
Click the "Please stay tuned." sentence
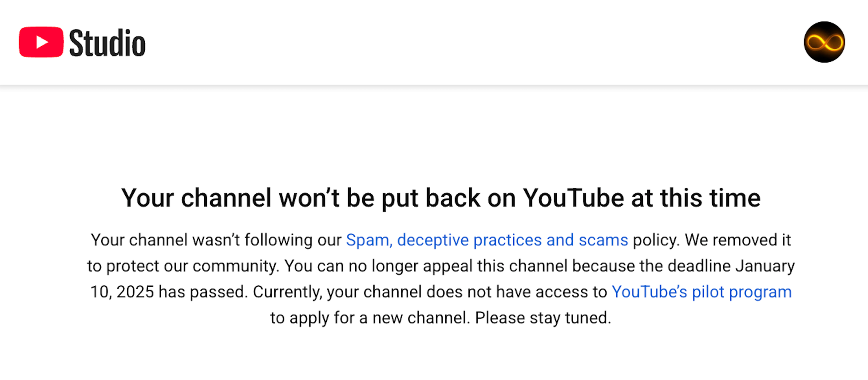point(543,318)
